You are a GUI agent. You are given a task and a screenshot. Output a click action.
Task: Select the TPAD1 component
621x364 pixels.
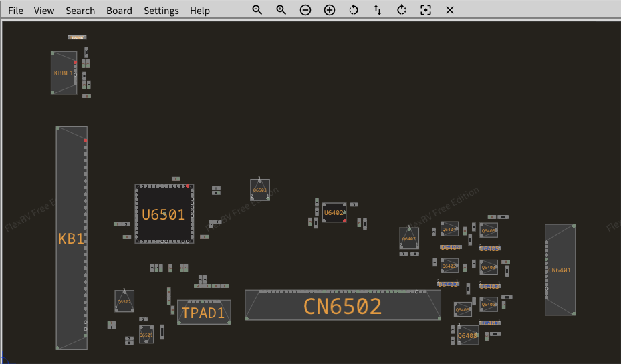pos(204,312)
